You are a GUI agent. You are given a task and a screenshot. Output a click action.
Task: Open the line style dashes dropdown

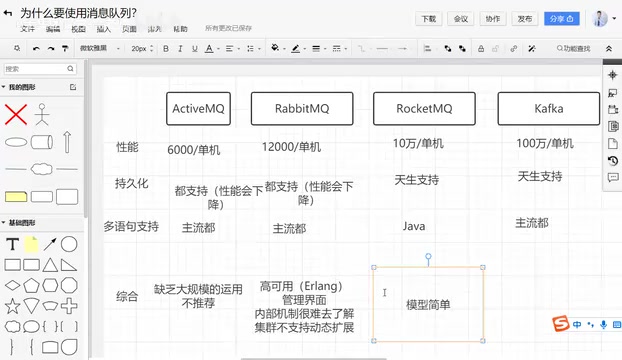340,48
